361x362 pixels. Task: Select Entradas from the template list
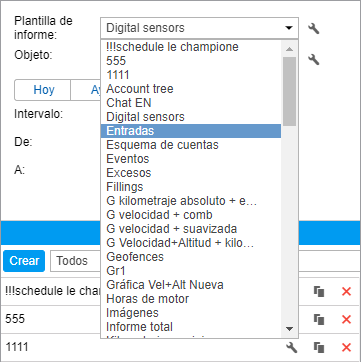(191, 131)
